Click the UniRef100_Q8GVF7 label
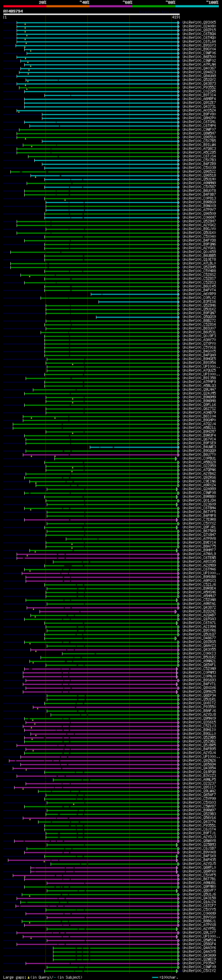The image size is (222, 980). tap(199, 891)
